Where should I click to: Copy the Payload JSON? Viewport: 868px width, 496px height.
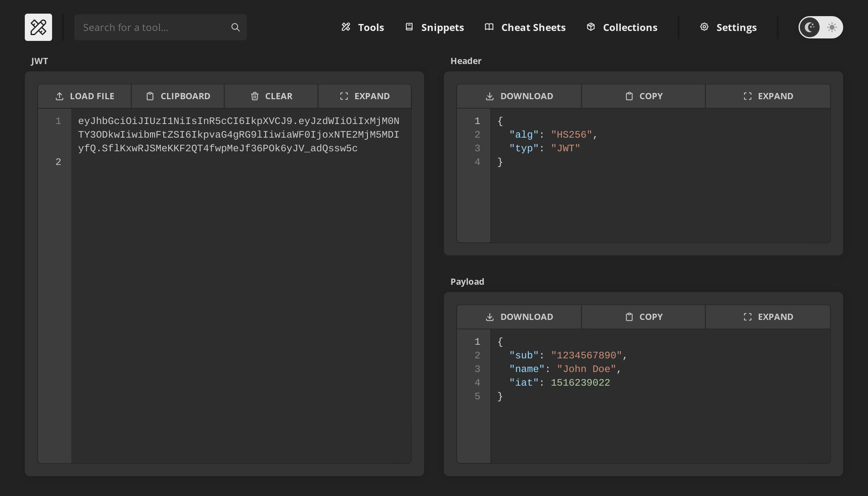coord(643,317)
